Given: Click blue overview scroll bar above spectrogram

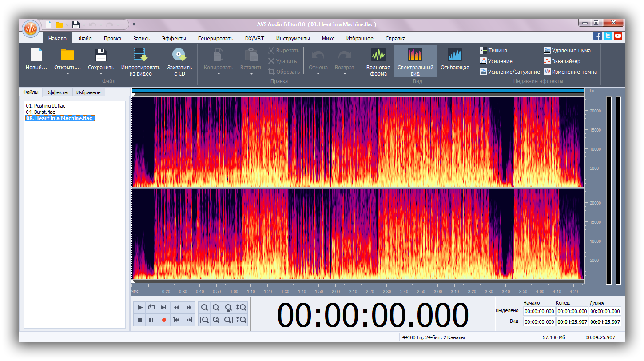Looking at the screenshot, I should click(x=358, y=91).
